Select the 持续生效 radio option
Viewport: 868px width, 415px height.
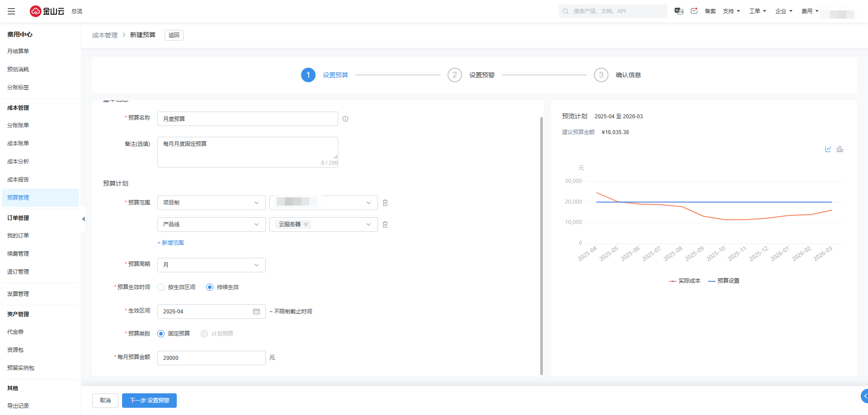click(x=210, y=287)
